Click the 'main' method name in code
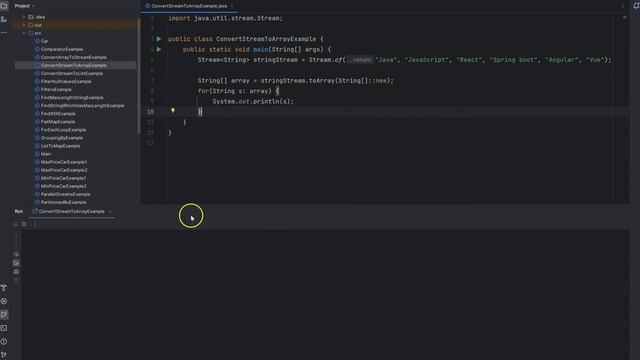Viewport: 640px width, 360px height. click(x=260, y=49)
